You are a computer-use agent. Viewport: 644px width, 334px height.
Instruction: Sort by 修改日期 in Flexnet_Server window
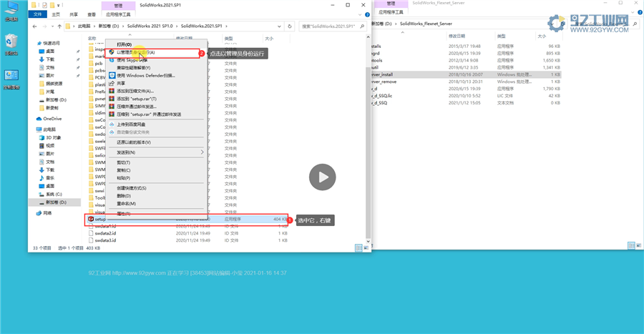(x=457, y=36)
